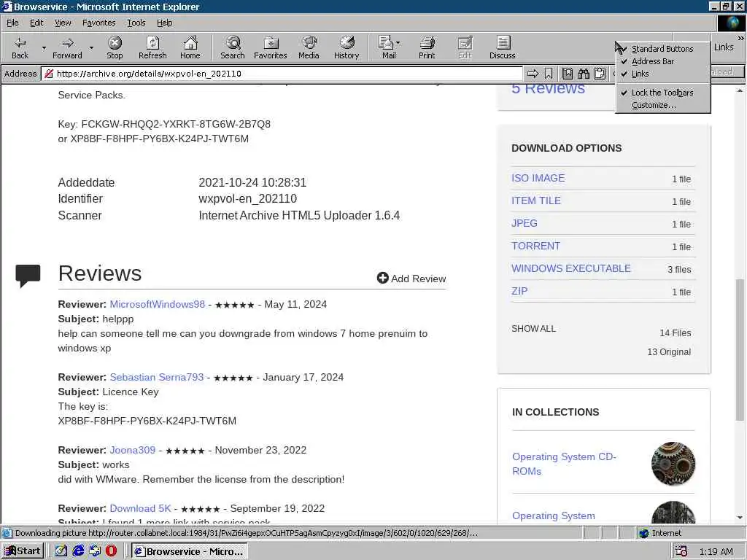
Task: Open the Edit menu
Action: [x=36, y=23]
